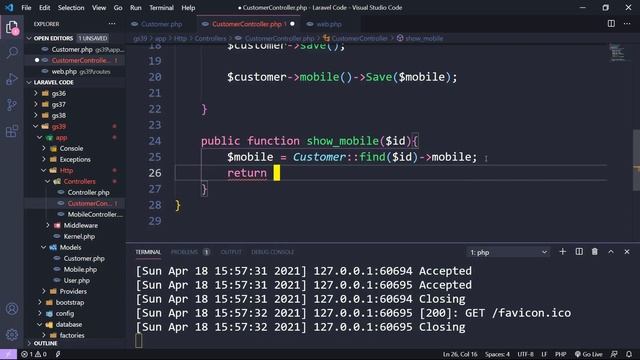Switch to the web.php editor tab
Viewport: 640px width, 360px height.
[329, 24]
